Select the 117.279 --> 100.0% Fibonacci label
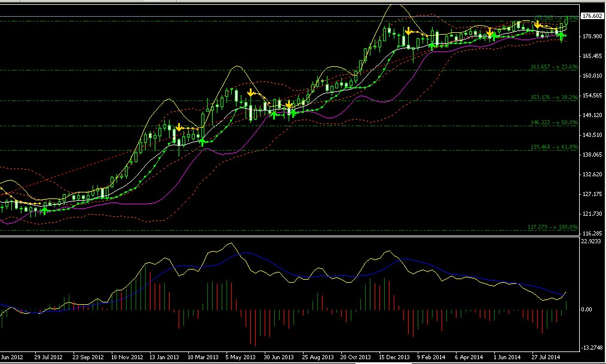This screenshot has width=606, height=364. (x=553, y=227)
